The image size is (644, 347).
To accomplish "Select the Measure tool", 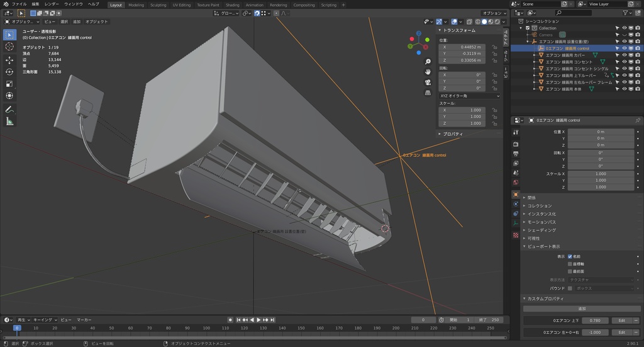I will tap(9, 121).
